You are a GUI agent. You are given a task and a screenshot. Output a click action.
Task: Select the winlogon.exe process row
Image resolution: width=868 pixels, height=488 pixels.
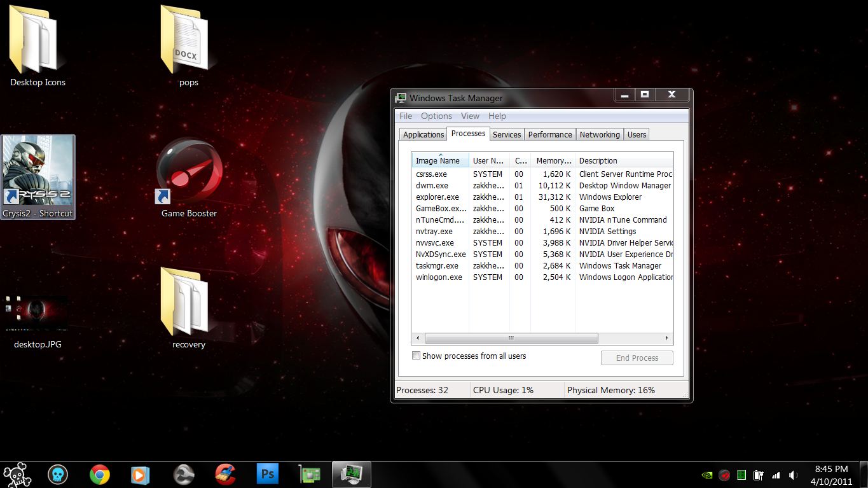click(542, 277)
